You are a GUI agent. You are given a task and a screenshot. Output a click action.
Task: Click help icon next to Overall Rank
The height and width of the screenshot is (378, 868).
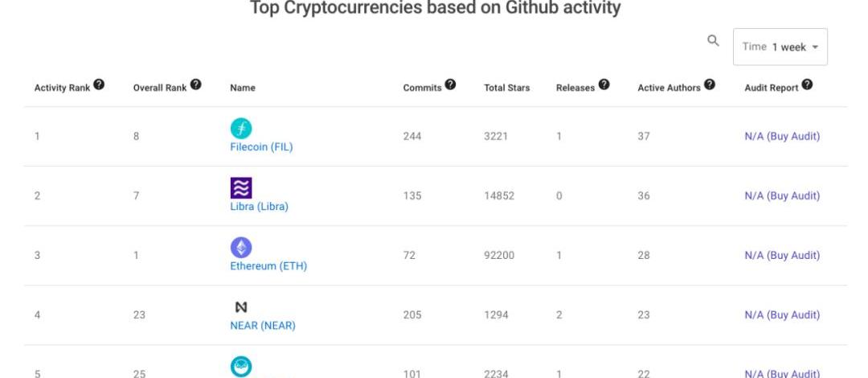[195, 84]
